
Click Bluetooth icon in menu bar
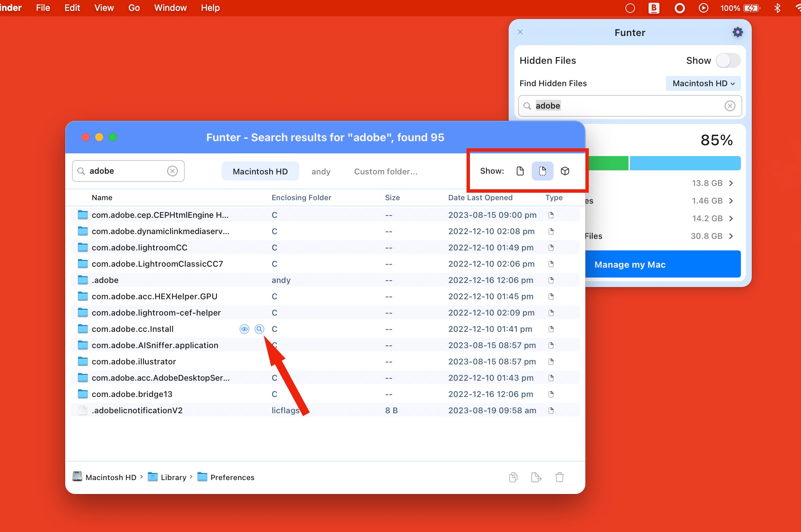pyautogui.click(x=777, y=8)
